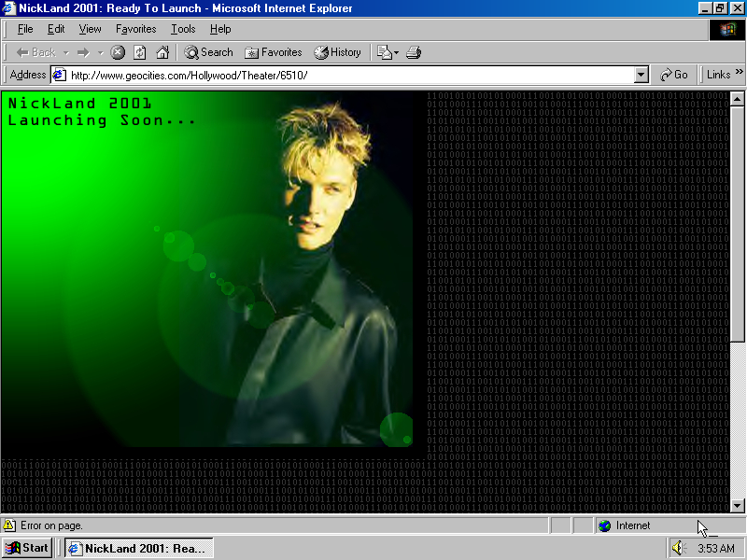Open the Favorites menu
The image size is (747, 560).
pos(135,29)
